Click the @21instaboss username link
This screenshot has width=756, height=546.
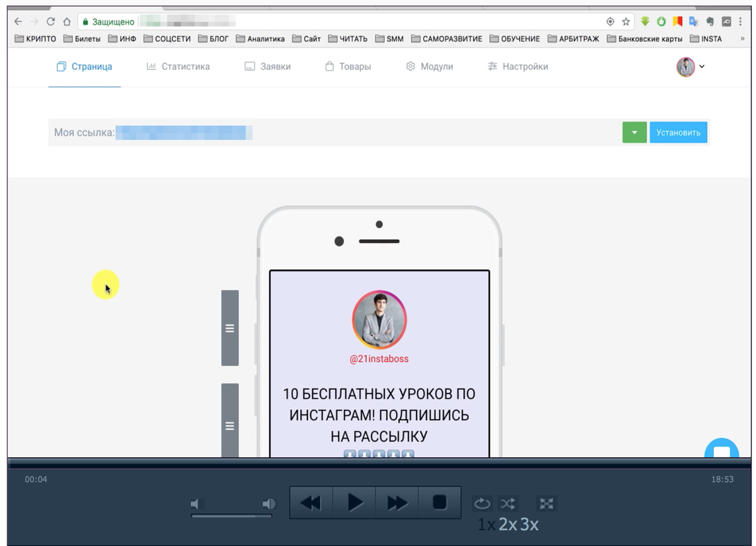pyautogui.click(x=379, y=359)
